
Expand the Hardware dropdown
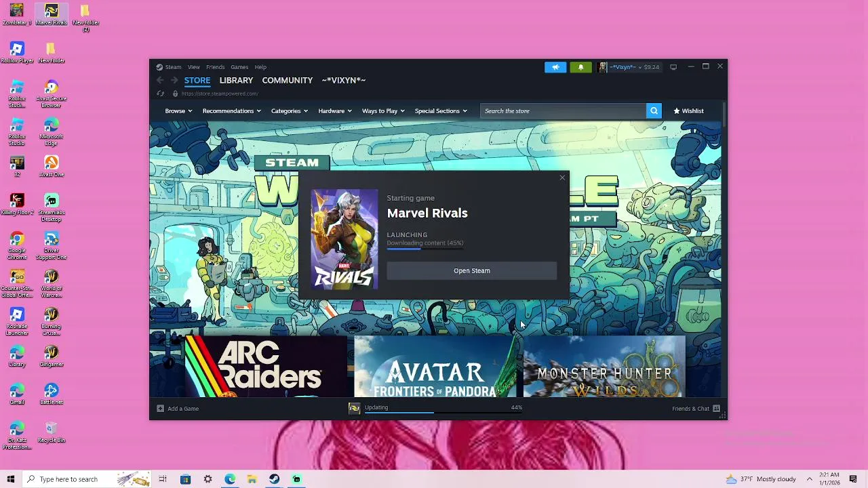pos(335,110)
